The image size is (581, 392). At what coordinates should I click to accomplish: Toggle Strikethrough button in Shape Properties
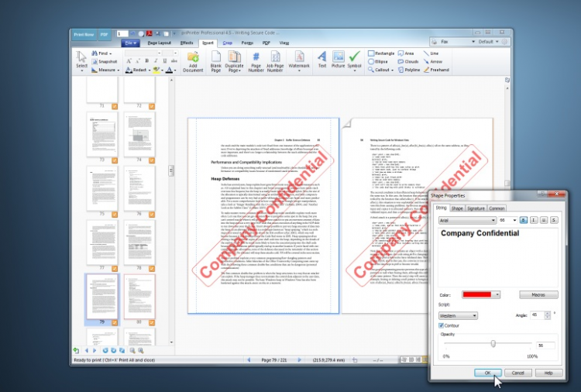554,220
